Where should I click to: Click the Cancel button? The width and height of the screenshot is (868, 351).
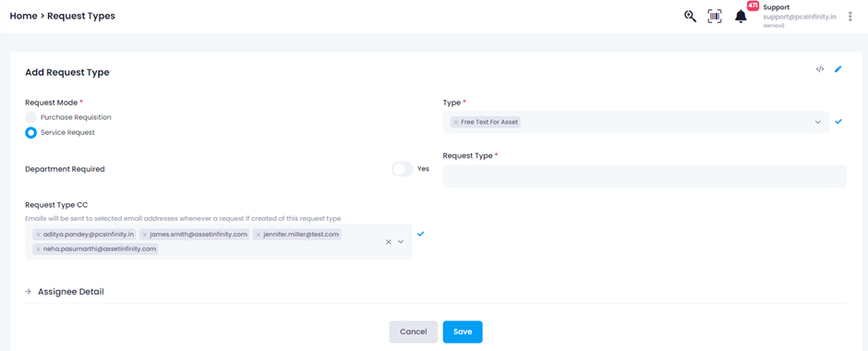pos(414,332)
